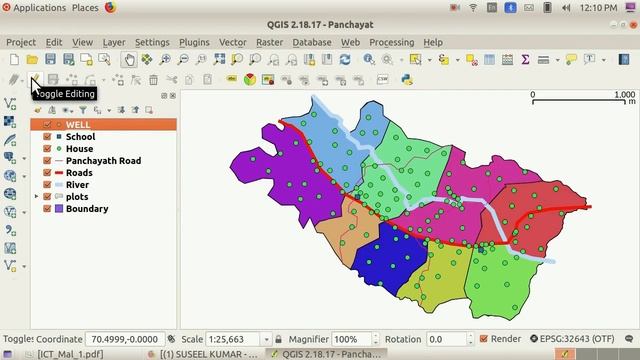This screenshot has height=360, width=640.
Task: Uncheck the School layer visibility checkbox
Action: [47, 137]
